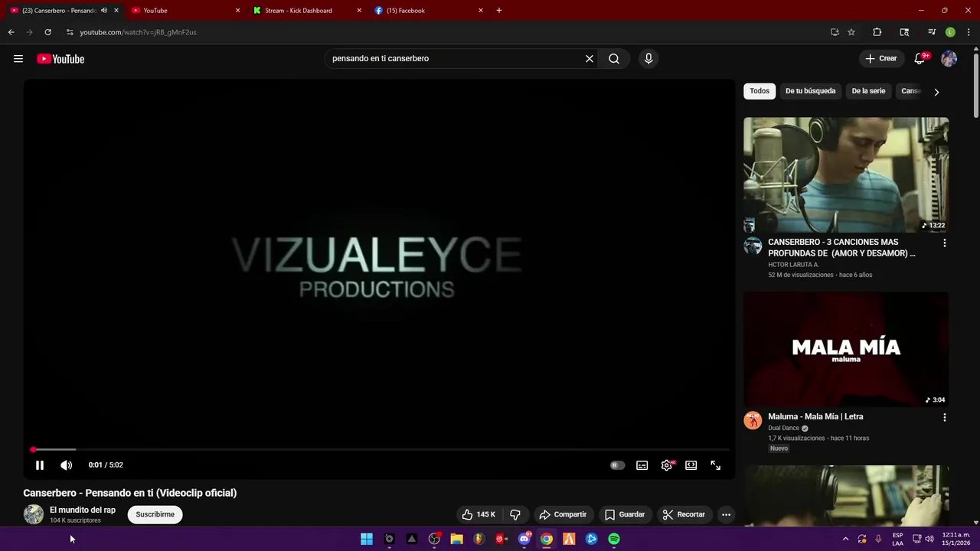Open Spotify from the taskbar
This screenshot has height=551, width=980.
pyautogui.click(x=614, y=539)
